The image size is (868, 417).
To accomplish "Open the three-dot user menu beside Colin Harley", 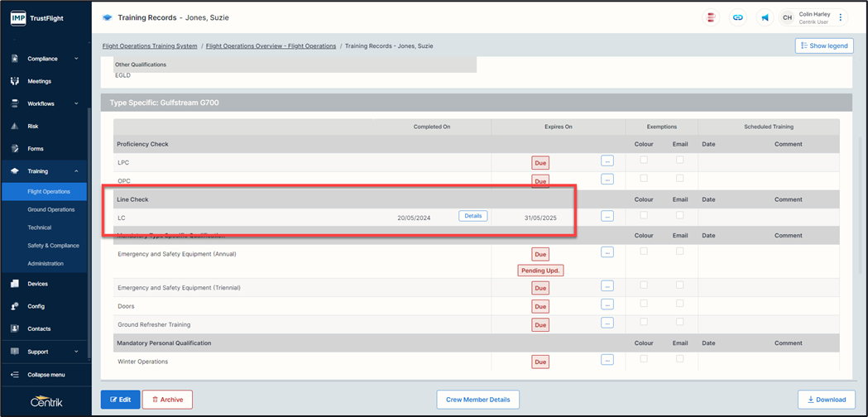I will tap(841, 17).
